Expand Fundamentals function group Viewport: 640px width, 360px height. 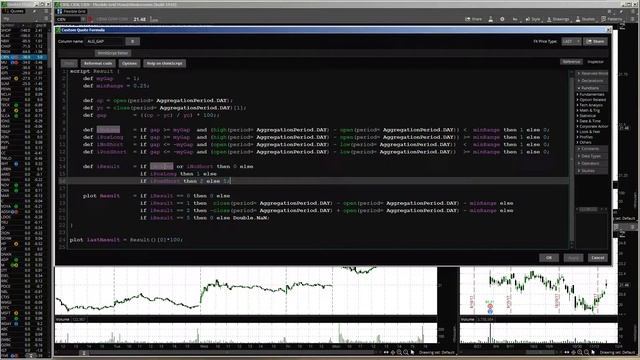click(x=590, y=94)
